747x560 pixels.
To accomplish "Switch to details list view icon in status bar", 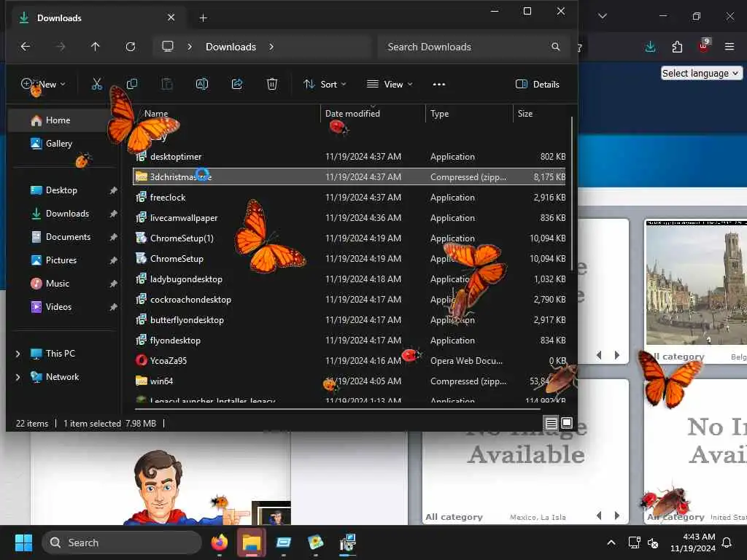I will click(x=551, y=423).
